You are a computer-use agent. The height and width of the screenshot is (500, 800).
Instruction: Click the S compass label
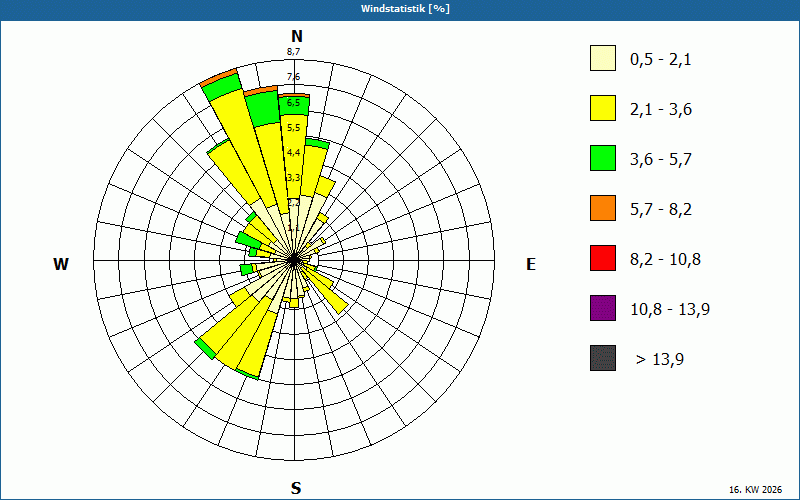pos(296,489)
